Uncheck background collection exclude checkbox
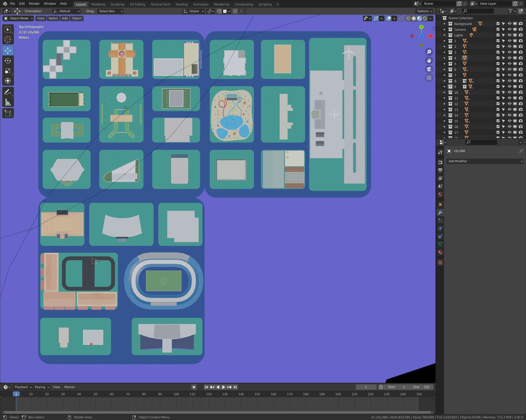The image size is (526, 420). coord(498,24)
